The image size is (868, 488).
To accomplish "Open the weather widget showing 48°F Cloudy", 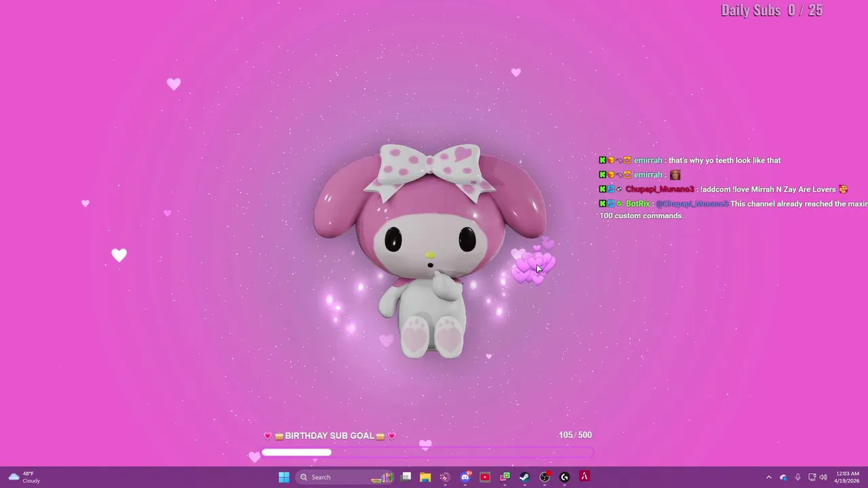I will 24,477.
